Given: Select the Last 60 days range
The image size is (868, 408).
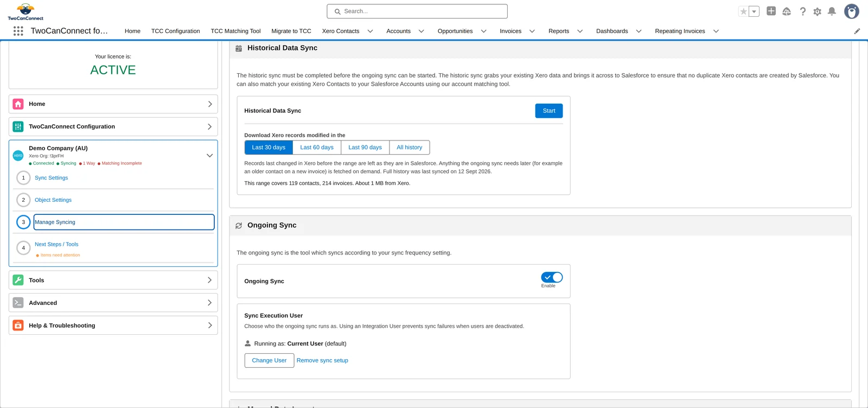Looking at the screenshot, I should [317, 148].
